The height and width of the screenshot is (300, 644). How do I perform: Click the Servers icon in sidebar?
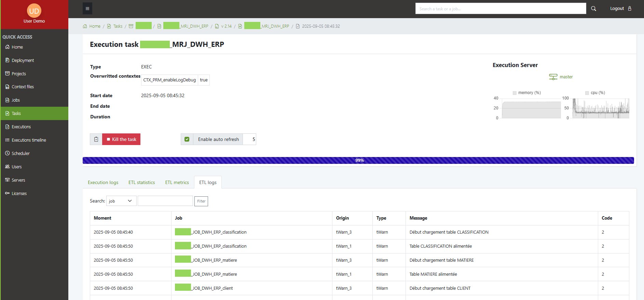pyautogui.click(x=7, y=180)
